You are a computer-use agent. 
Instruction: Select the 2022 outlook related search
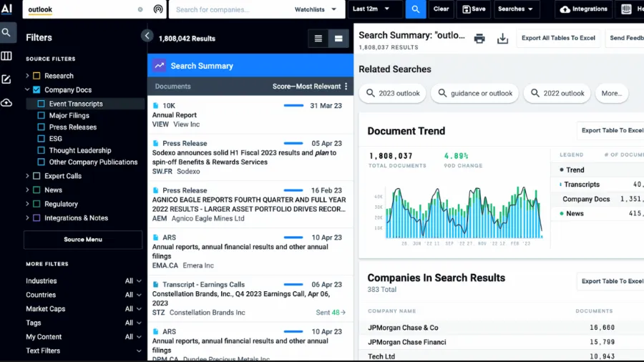(557, 93)
